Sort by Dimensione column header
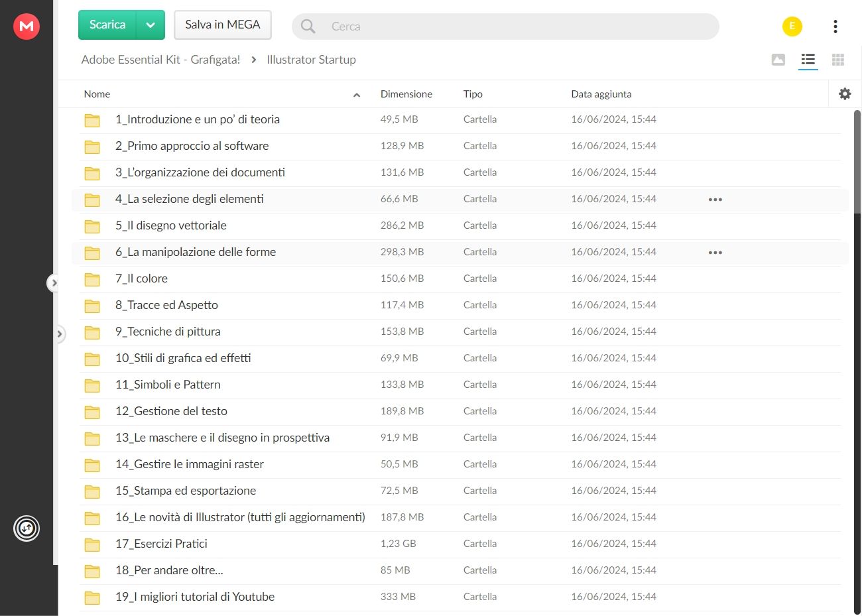 click(x=406, y=94)
